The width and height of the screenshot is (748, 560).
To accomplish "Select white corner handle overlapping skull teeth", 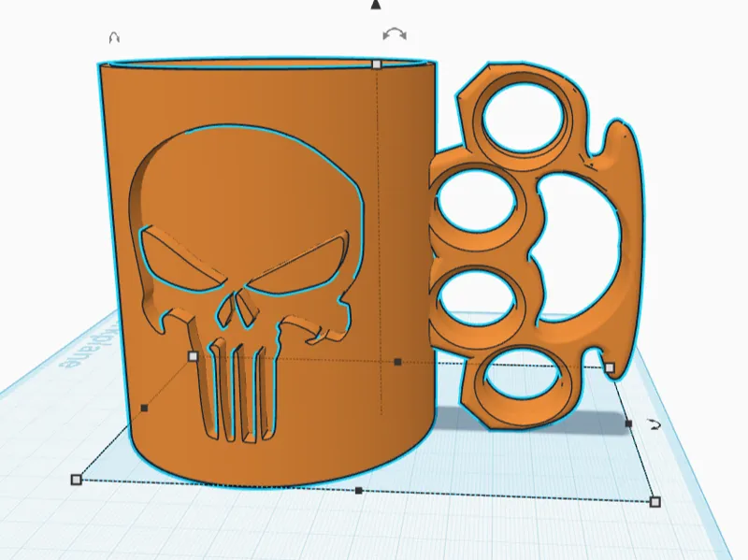I will pos(193,356).
